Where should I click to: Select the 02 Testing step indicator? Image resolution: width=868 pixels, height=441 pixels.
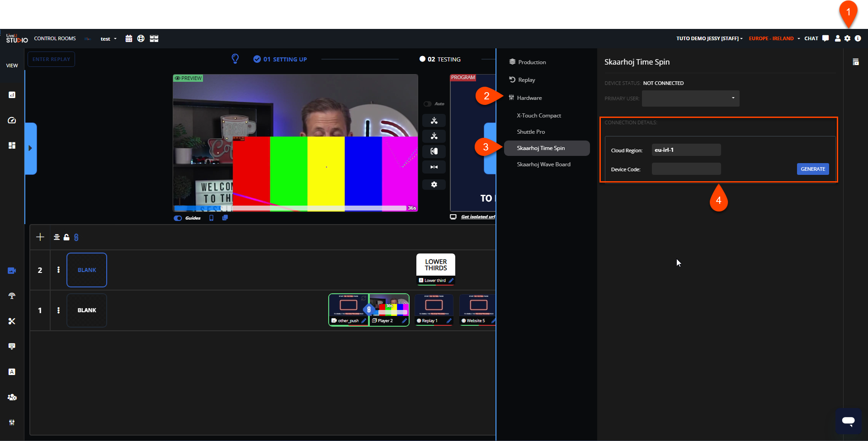click(440, 59)
